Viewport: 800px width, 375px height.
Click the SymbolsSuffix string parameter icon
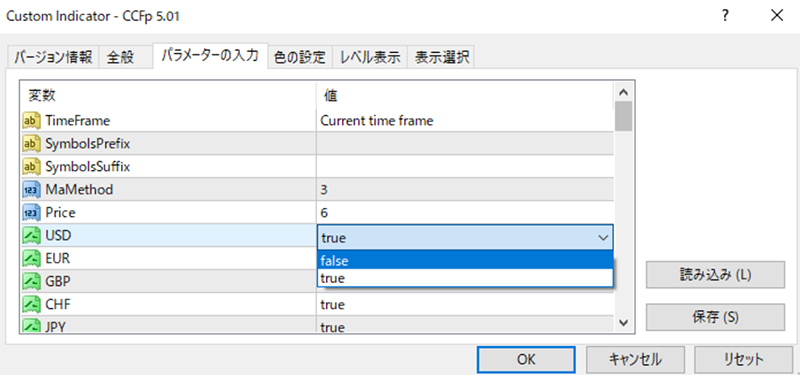(x=31, y=167)
